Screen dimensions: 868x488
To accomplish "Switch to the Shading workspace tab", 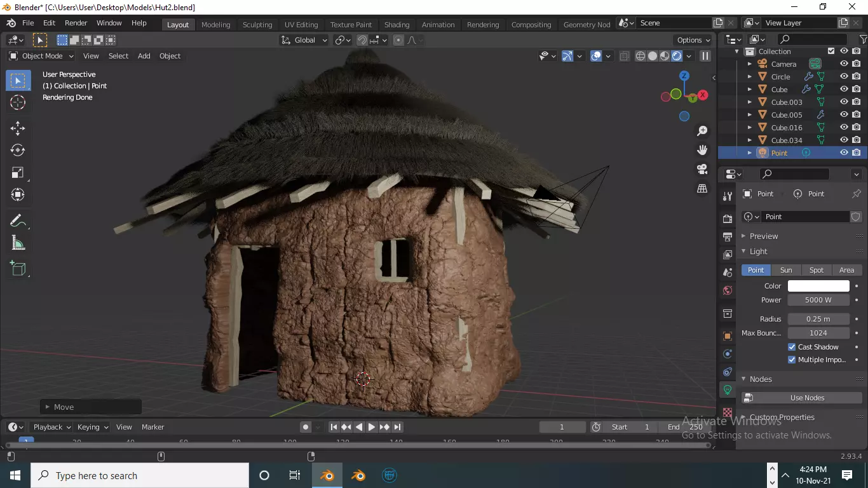I will 397,24.
